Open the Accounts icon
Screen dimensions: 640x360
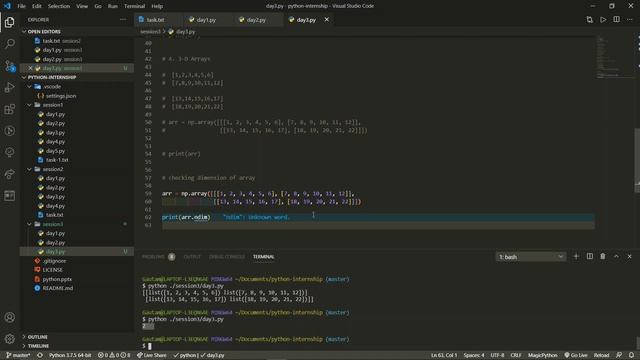click(x=9, y=317)
